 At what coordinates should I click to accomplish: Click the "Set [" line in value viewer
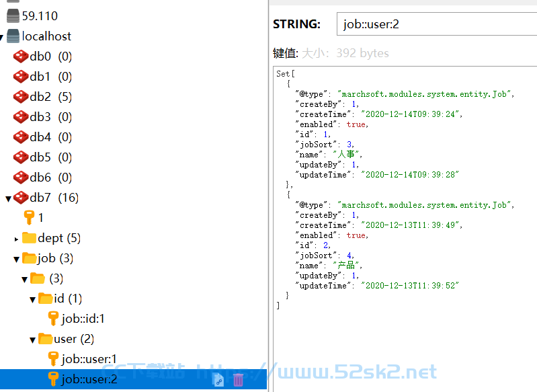click(x=286, y=74)
